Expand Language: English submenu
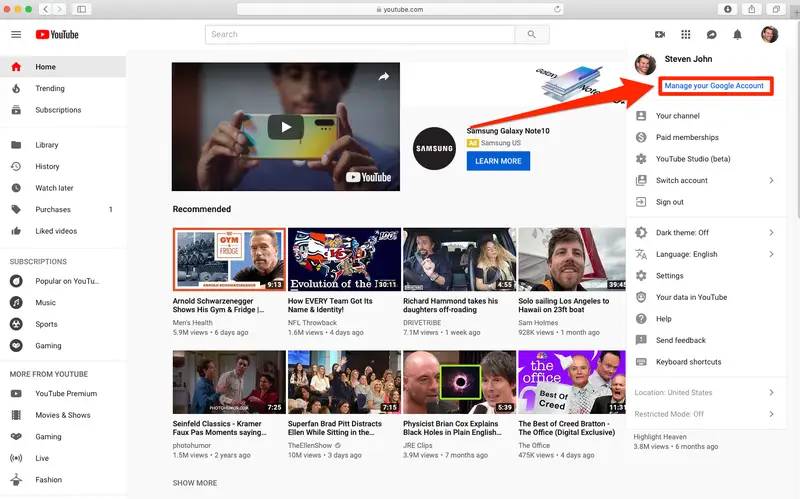This screenshot has height=499, width=800. (771, 254)
